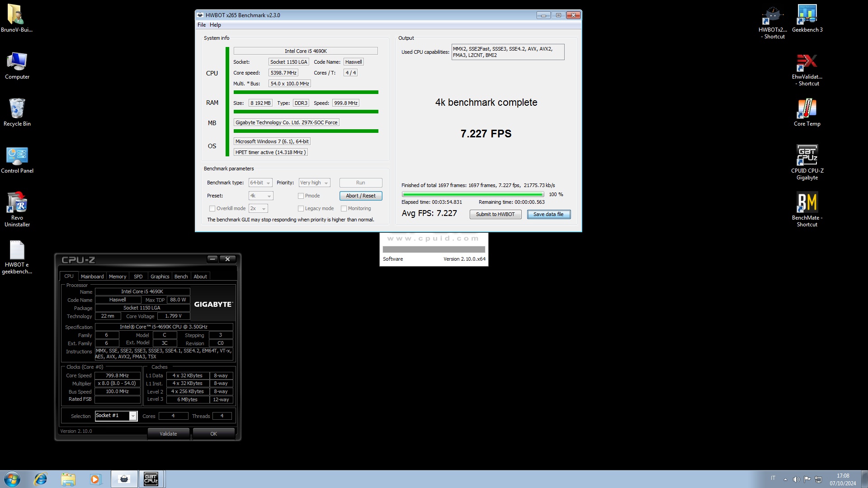Show hidden tray icons arrow
Viewport: 868px width, 488px height.
[785, 479]
